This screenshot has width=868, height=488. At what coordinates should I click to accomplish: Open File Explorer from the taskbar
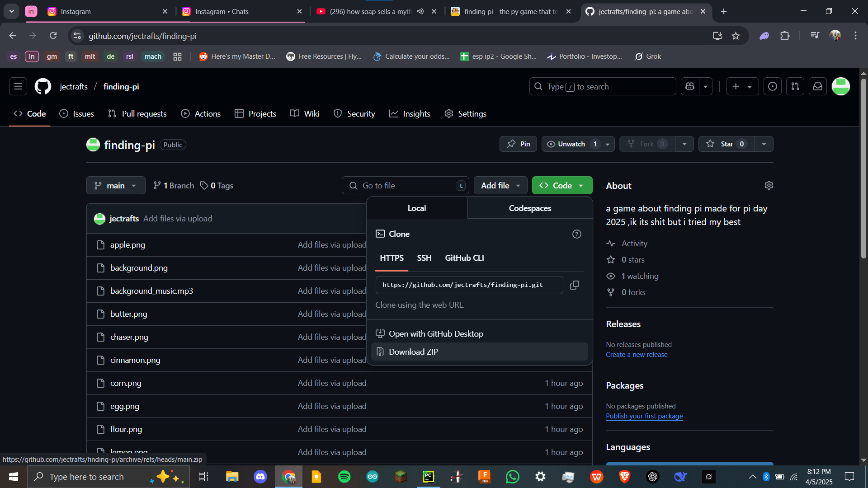(x=232, y=477)
